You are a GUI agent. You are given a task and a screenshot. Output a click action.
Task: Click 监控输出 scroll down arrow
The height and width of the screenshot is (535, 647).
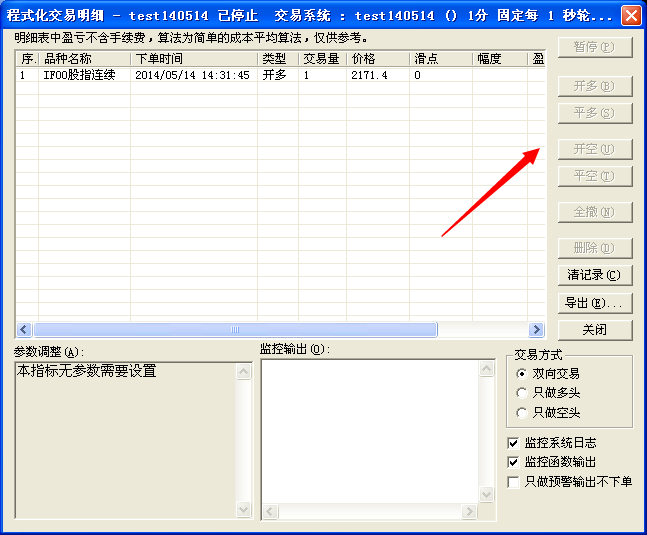click(486, 494)
